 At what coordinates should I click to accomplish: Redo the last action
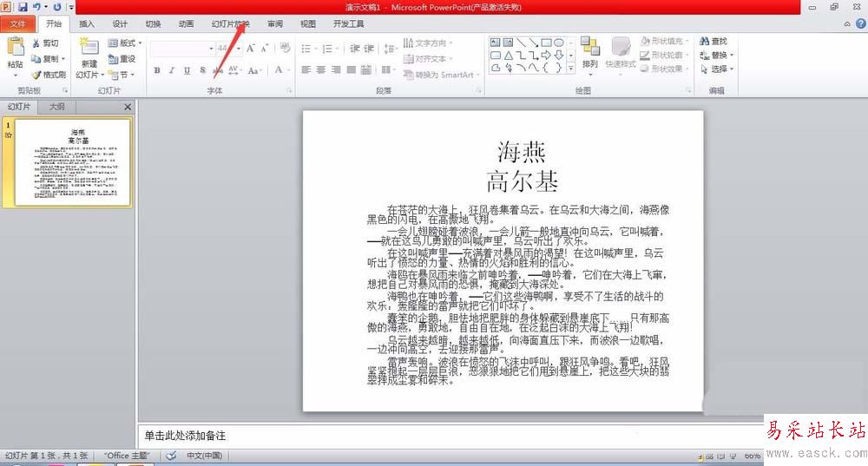point(57,7)
